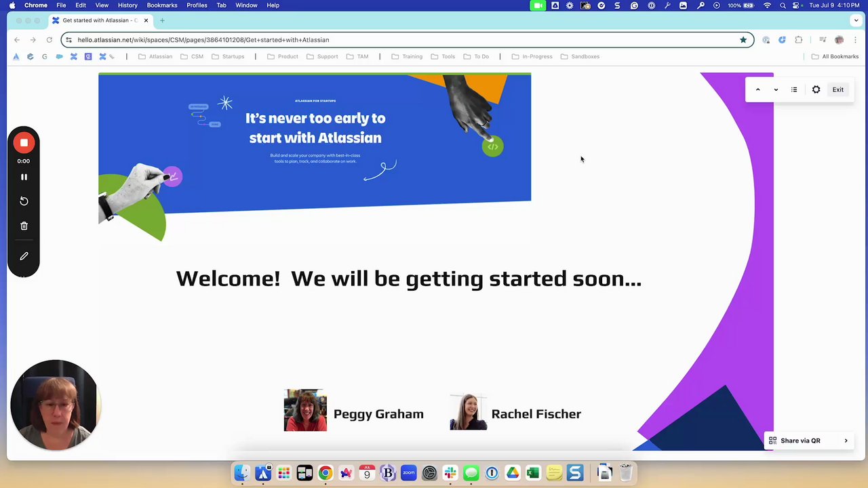Bookmark this page with the star icon
The height and width of the screenshot is (488, 868).
[743, 40]
